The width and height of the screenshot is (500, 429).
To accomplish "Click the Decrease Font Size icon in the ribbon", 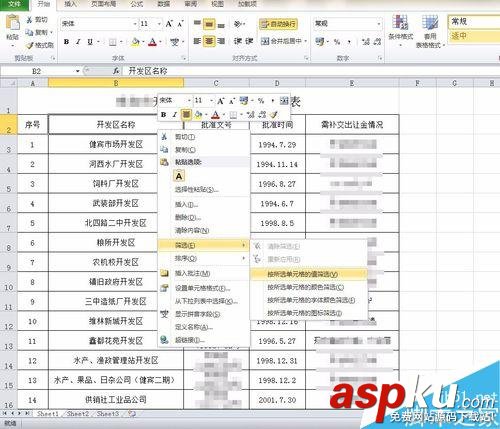I will point(180,24).
